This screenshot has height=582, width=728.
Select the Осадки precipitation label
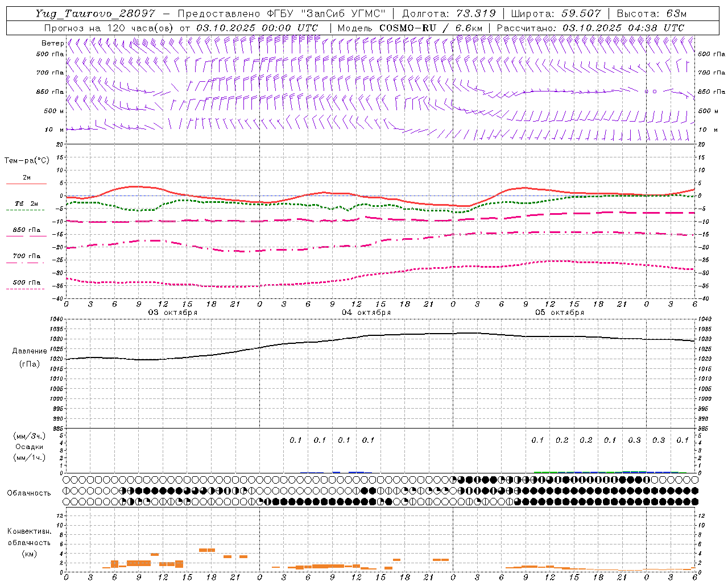(30, 447)
